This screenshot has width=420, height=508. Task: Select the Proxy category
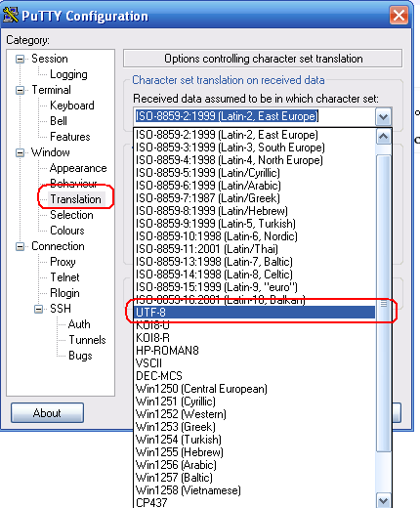click(63, 262)
